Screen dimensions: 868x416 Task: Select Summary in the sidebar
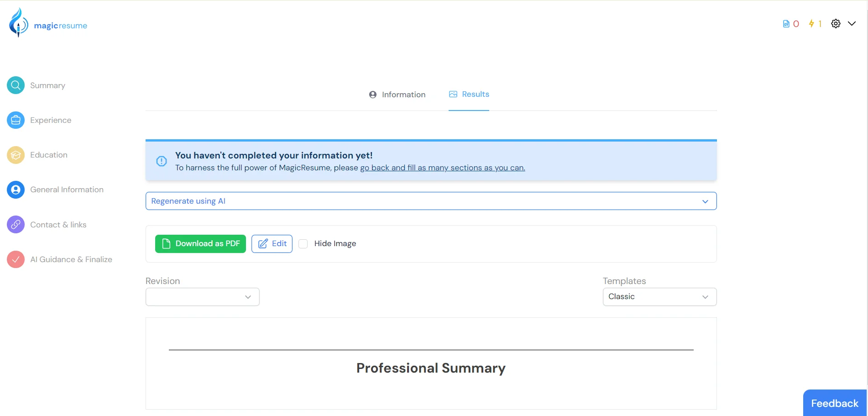tap(47, 85)
